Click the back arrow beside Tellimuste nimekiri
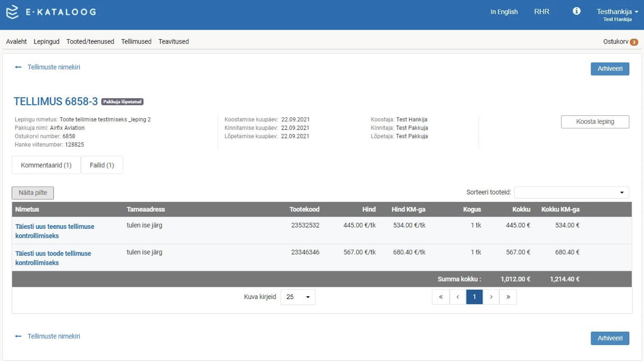Viewport: 644px width, 364px height. [x=18, y=67]
